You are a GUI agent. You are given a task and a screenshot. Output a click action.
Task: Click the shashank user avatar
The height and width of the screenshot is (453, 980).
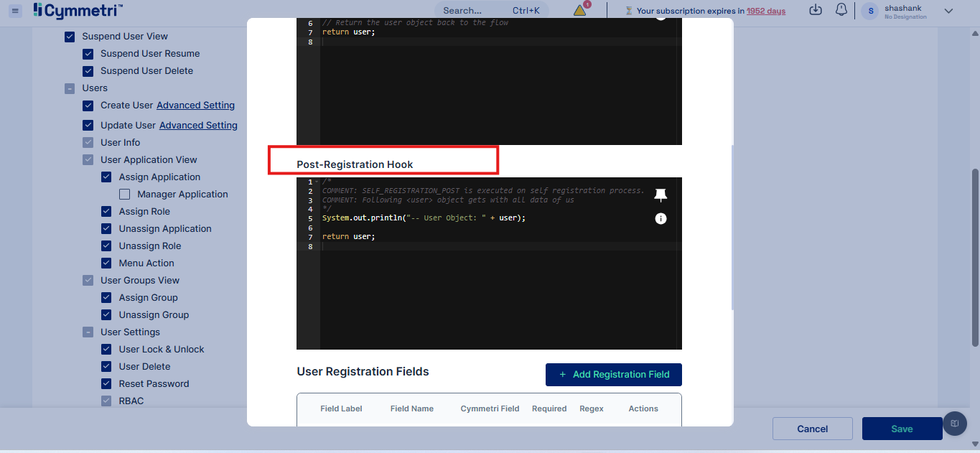point(870,11)
